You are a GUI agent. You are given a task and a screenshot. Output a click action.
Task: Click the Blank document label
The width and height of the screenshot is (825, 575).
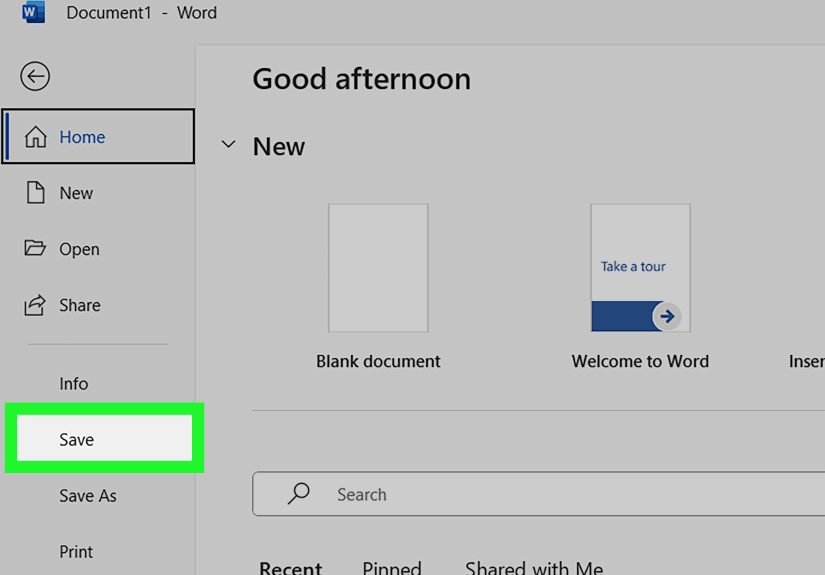[x=378, y=361]
